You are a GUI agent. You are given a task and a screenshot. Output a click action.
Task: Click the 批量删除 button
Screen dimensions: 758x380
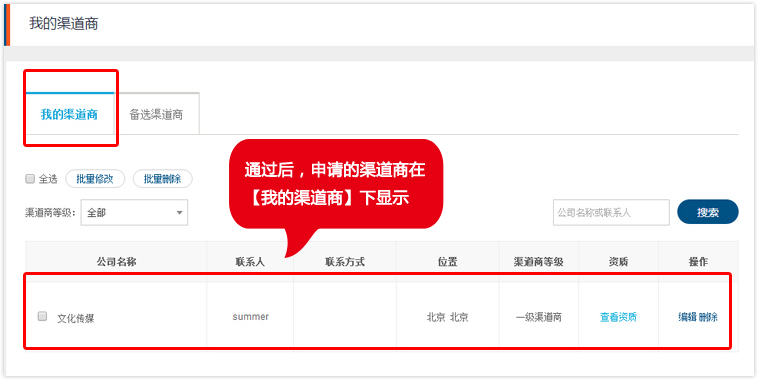[x=162, y=178]
